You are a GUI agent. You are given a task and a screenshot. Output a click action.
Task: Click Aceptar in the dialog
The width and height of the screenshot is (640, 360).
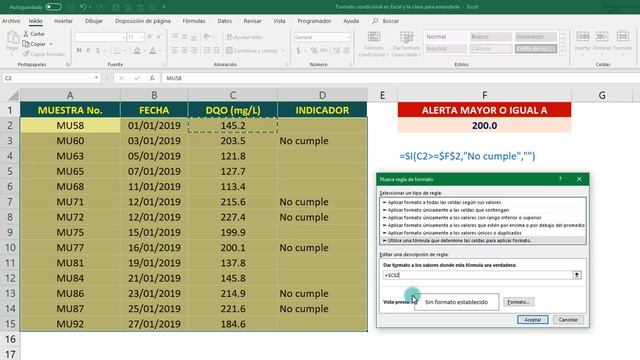point(532,320)
